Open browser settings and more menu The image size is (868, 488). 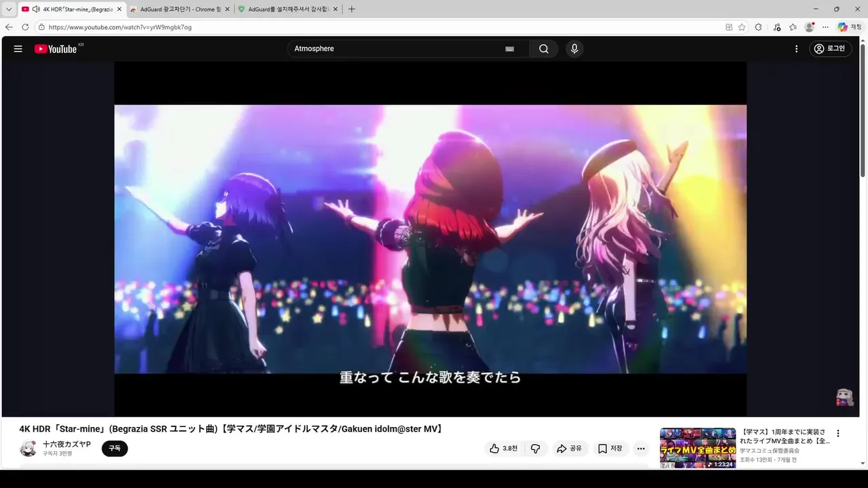coord(825,27)
